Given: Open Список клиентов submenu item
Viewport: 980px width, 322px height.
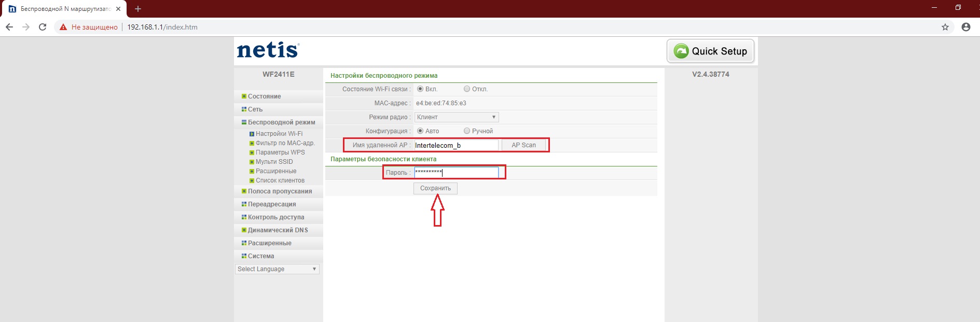Looking at the screenshot, I should [280, 180].
